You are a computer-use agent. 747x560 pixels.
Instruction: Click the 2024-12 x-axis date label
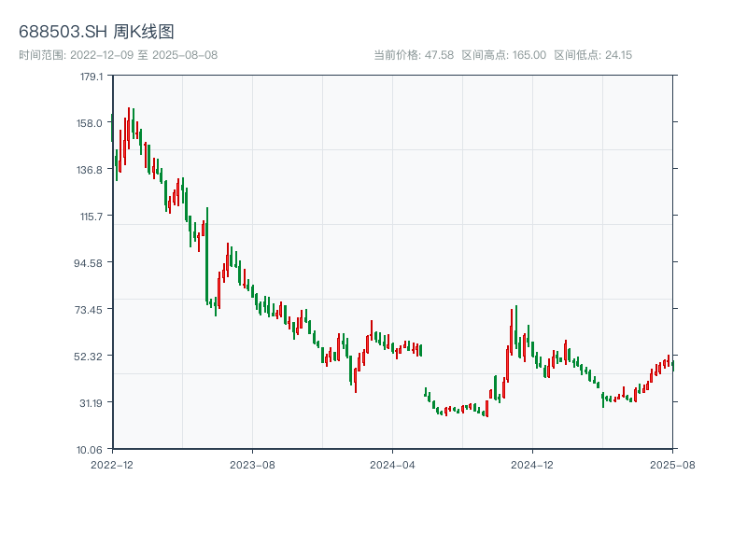[532, 464]
